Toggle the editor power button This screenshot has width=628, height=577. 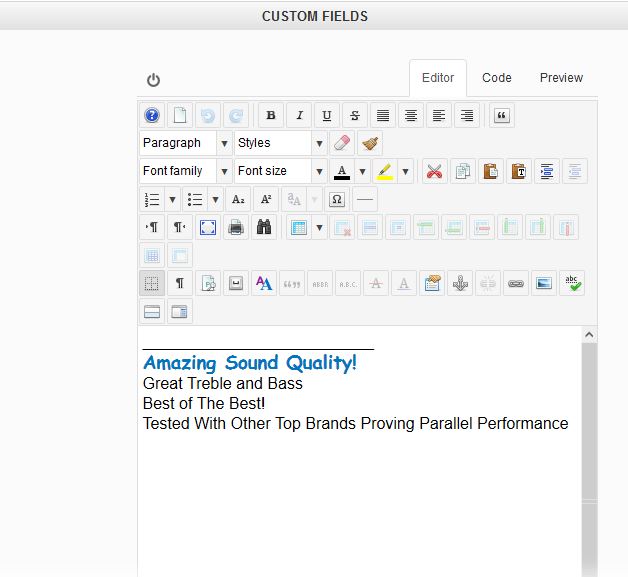pyautogui.click(x=153, y=80)
